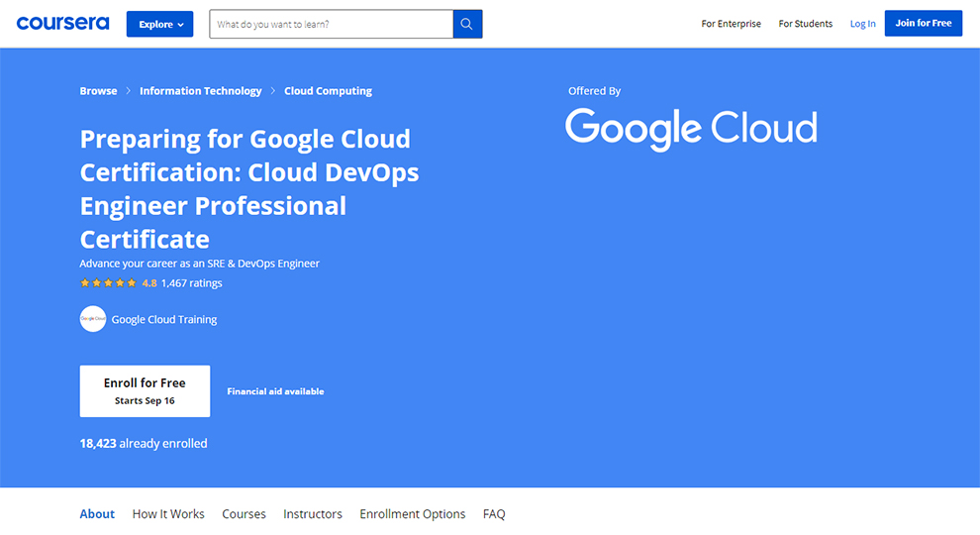
Task: Click the 1,467 ratings text
Action: tap(191, 282)
